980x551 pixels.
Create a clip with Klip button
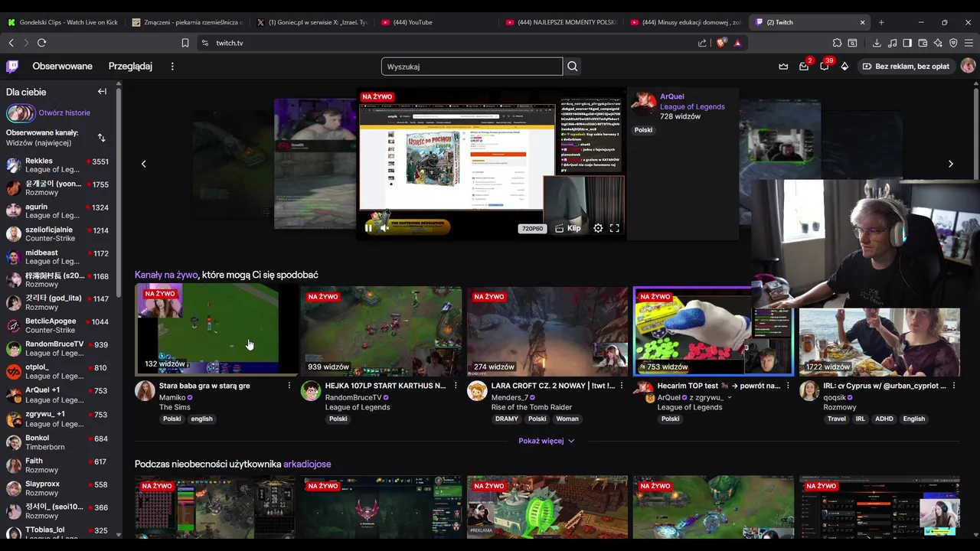tap(568, 228)
